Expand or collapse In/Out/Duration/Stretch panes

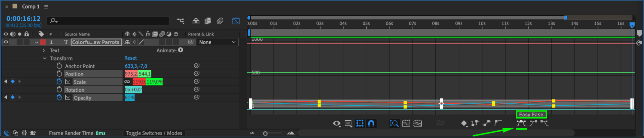point(24,133)
